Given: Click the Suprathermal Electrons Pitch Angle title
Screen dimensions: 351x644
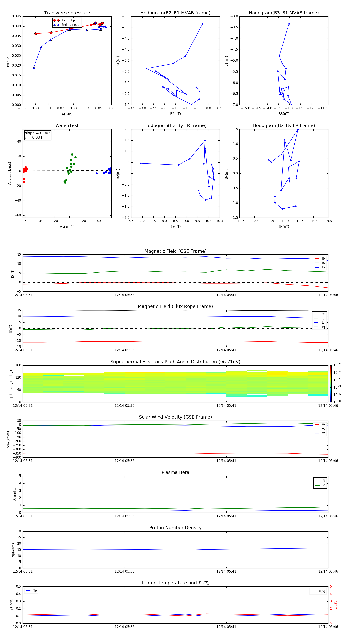Looking at the screenshot, I should [175, 362].
